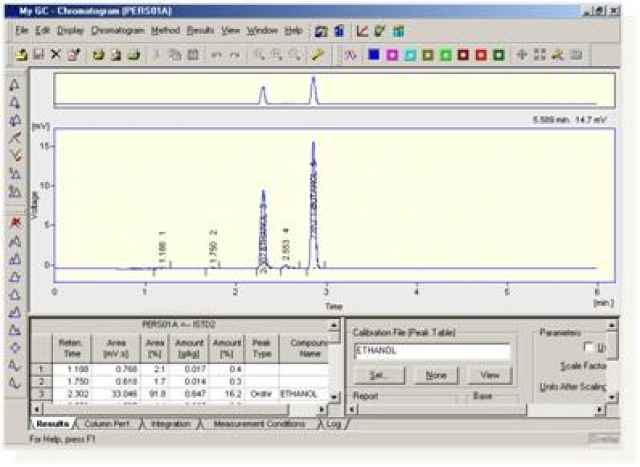Select the solid blue chromatogram color square

[373, 54]
